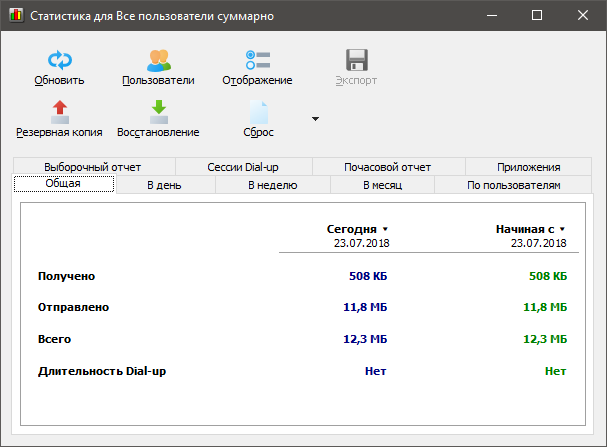Switch to the В день tab
Screen dimensions: 607x447
[165, 185]
